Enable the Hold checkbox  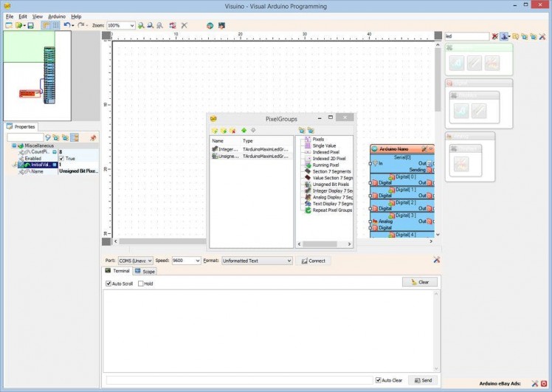[140, 283]
